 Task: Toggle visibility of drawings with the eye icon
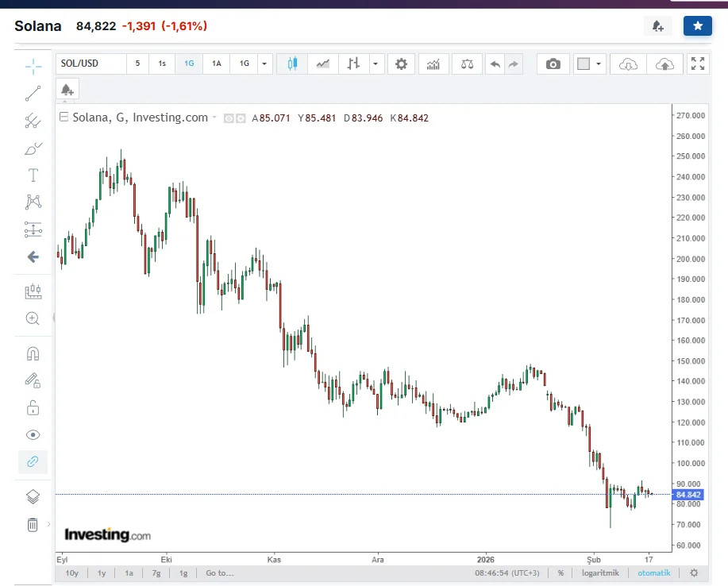(x=33, y=434)
